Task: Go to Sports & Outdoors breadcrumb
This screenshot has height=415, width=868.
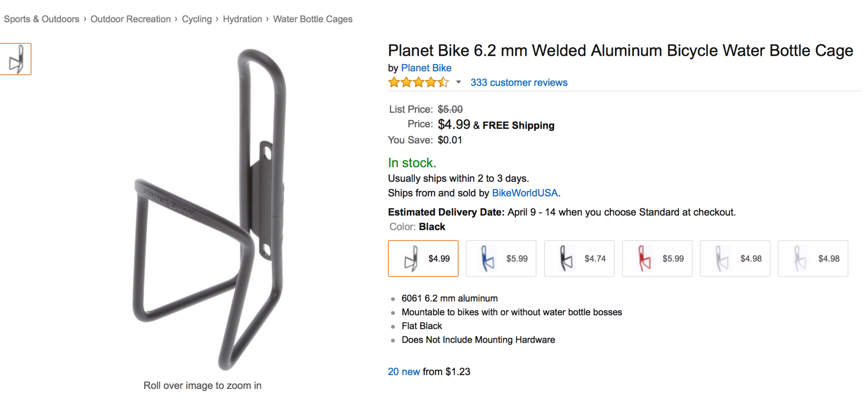Action: (x=41, y=19)
